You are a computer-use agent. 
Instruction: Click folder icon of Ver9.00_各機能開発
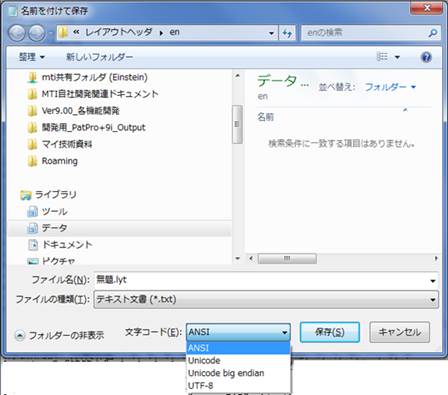click(x=32, y=111)
